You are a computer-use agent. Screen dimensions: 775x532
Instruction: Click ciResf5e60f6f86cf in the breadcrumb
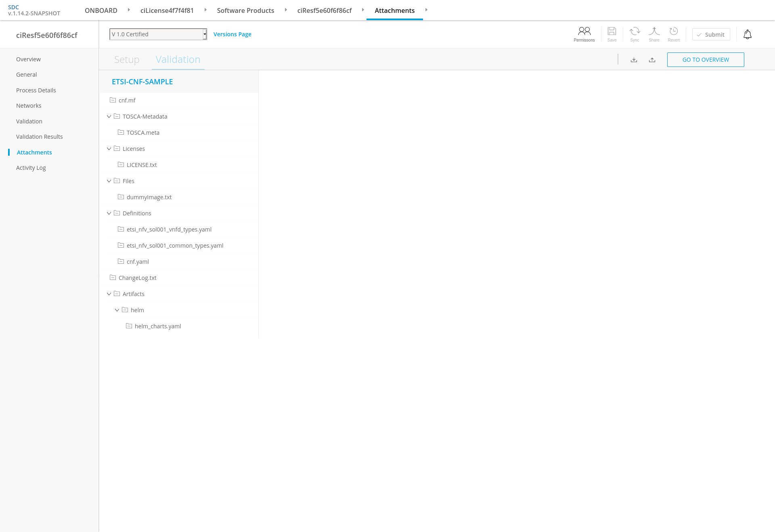325,10
